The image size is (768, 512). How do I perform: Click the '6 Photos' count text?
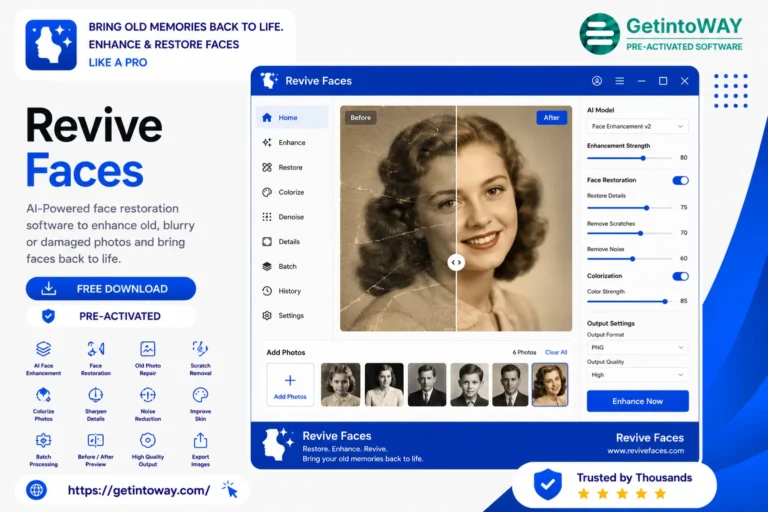point(524,352)
